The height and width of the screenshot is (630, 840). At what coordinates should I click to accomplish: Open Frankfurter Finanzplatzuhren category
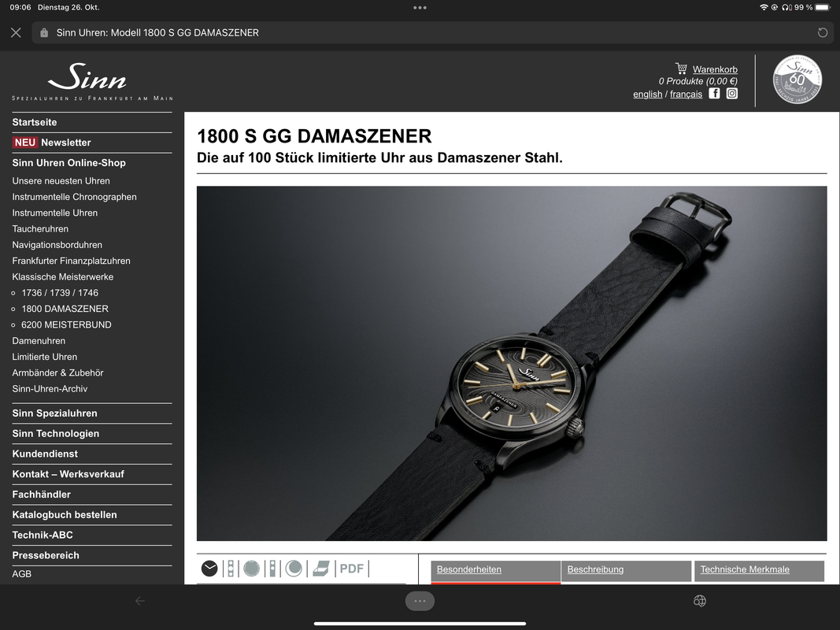pyautogui.click(x=72, y=261)
